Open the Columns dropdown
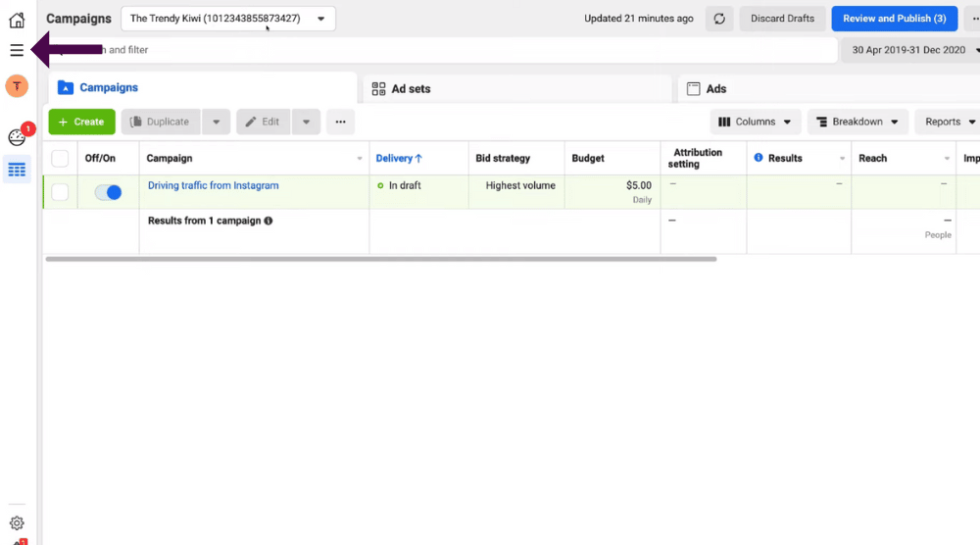This screenshot has height=545, width=980. 755,122
